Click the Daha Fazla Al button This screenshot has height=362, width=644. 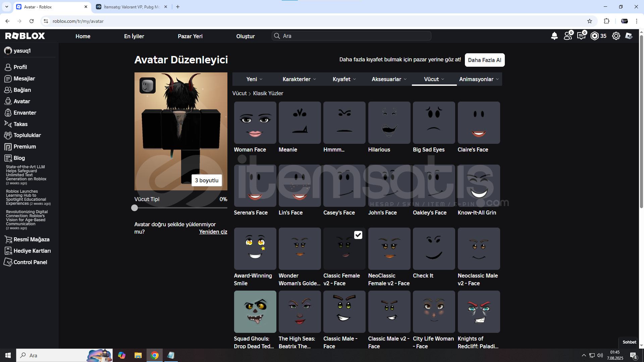point(484,60)
